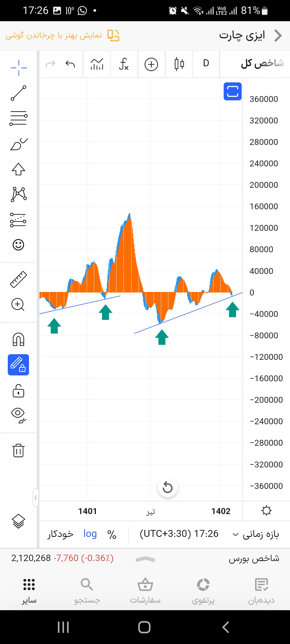Tap the rotate-phone display hint
The height and width of the screenshot is (644, 290).
pos(62,35)
